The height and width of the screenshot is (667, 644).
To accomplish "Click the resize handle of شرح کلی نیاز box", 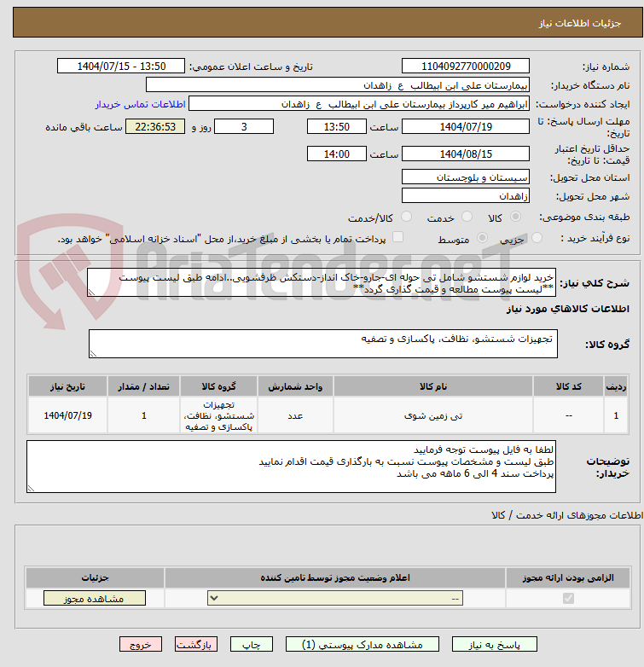I will tap(91, 293).
